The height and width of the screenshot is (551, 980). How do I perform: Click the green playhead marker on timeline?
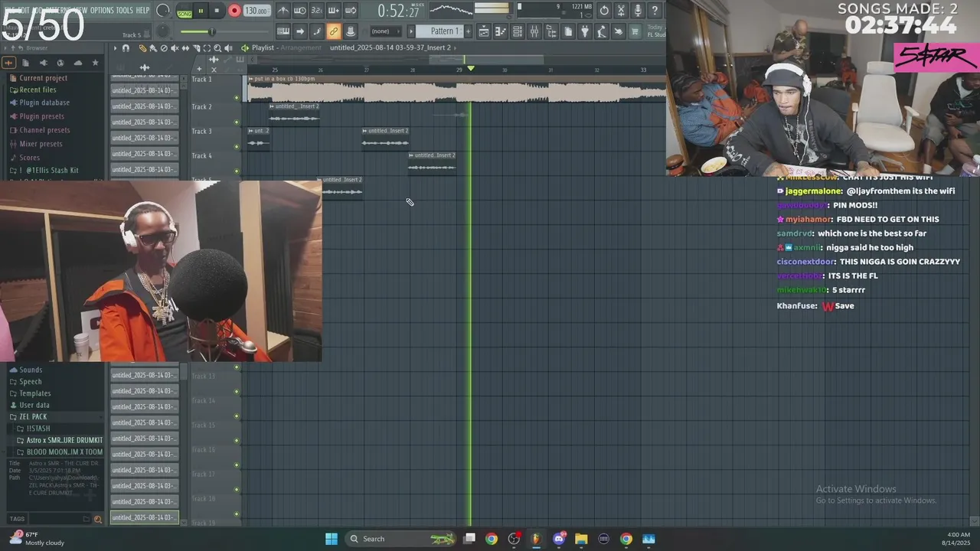click(471, 69)
